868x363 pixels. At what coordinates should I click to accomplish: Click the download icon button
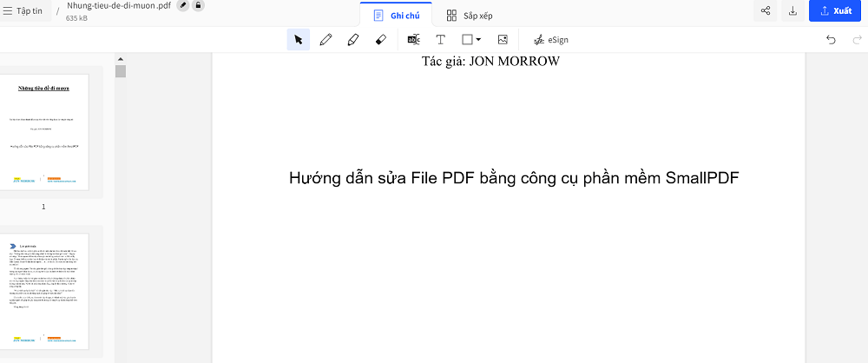[792, 10]
